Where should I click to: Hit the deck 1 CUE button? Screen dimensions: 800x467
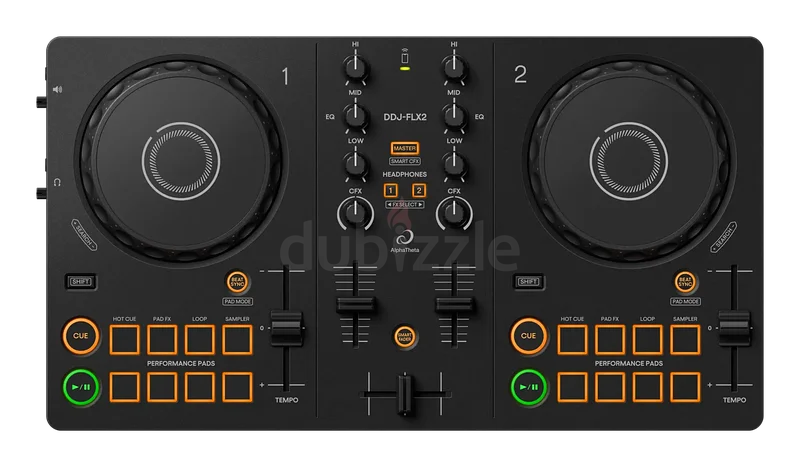[81, 336]
